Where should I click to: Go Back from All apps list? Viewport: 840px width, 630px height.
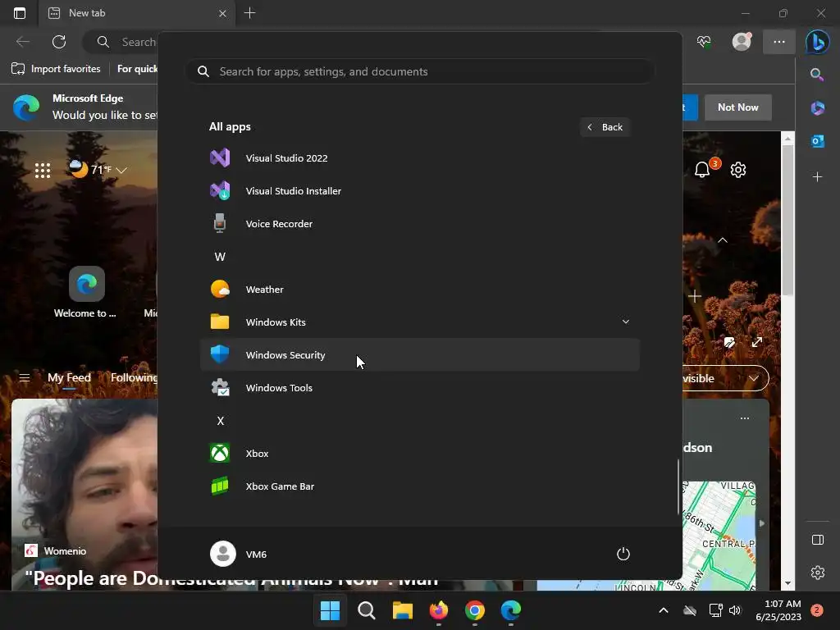(x=605, y=127)
